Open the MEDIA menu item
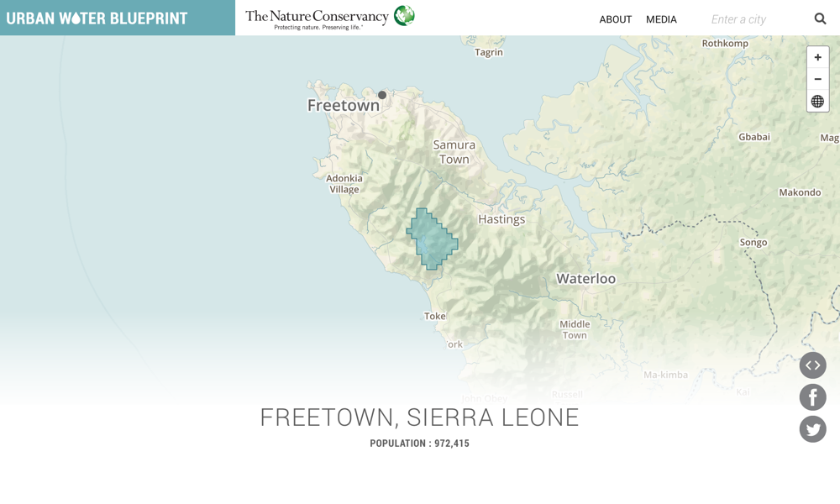The image size is (840, 504). (x=661, y=19)
